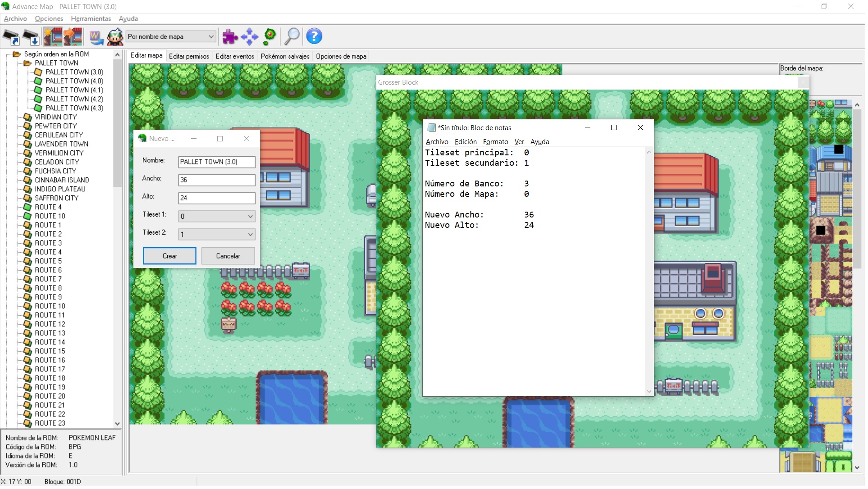Click the load ROM cartridge icon

[x=11, y=37]
